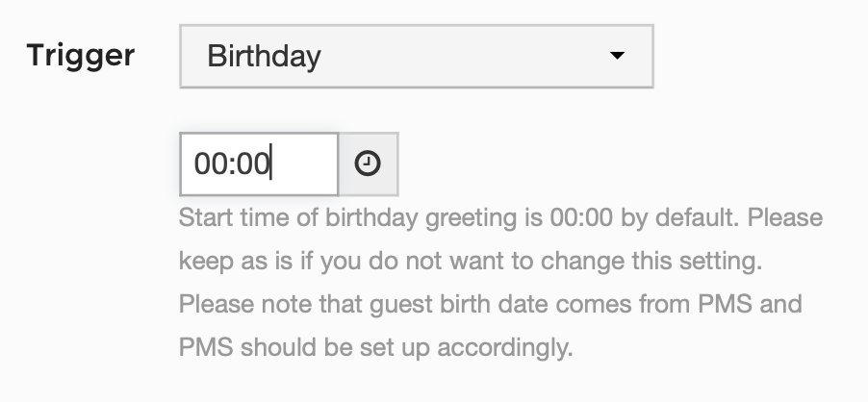The height and width of the screenshot is (402, 868).
Task: Change trigger type using Birthday selector
Action: [x=417, y=56]
